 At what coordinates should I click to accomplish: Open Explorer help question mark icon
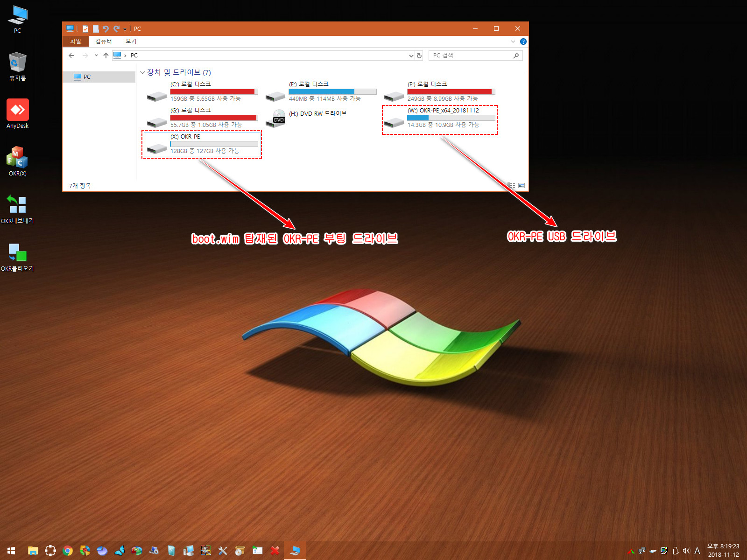point(523,42)
